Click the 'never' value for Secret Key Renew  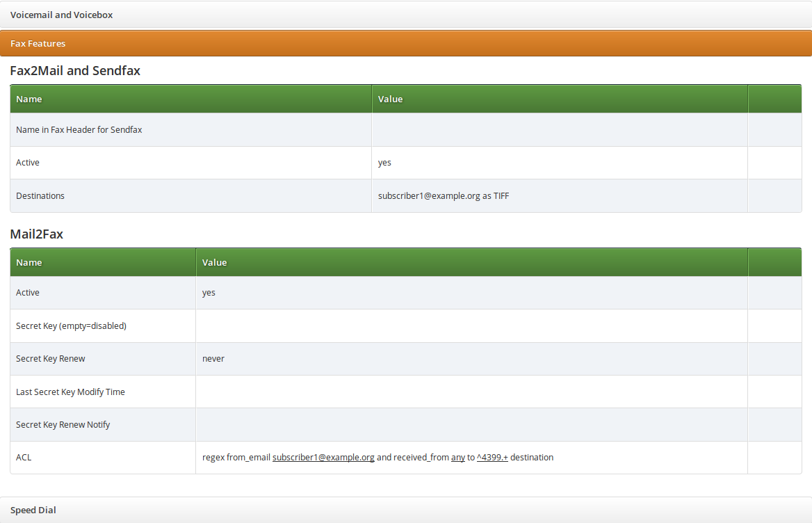click(x=213, y=358)
